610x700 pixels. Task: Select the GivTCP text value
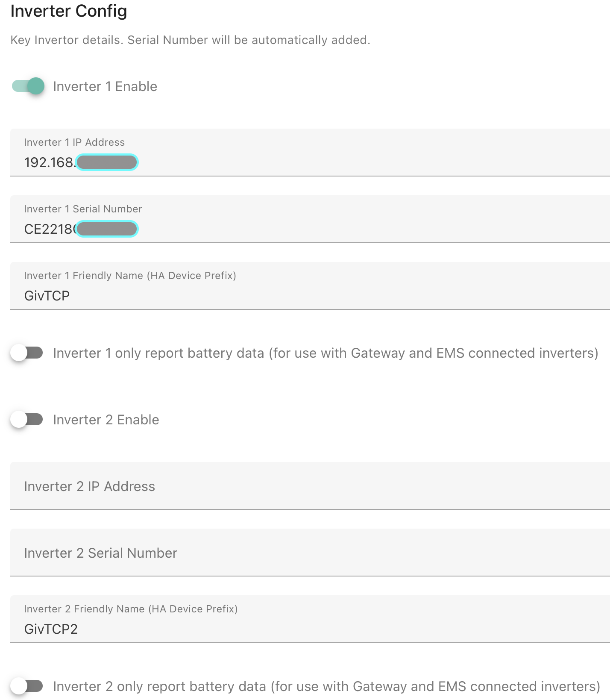click(x=47, y=296)
